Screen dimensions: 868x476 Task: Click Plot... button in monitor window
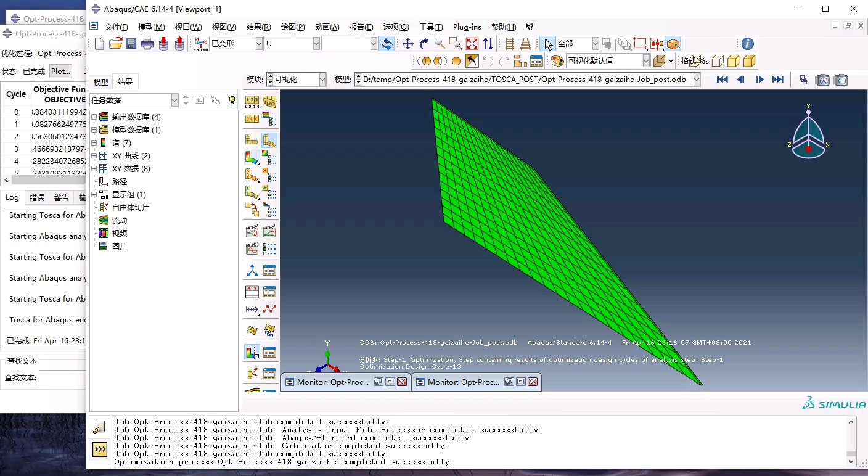click(x=60, y=71)
